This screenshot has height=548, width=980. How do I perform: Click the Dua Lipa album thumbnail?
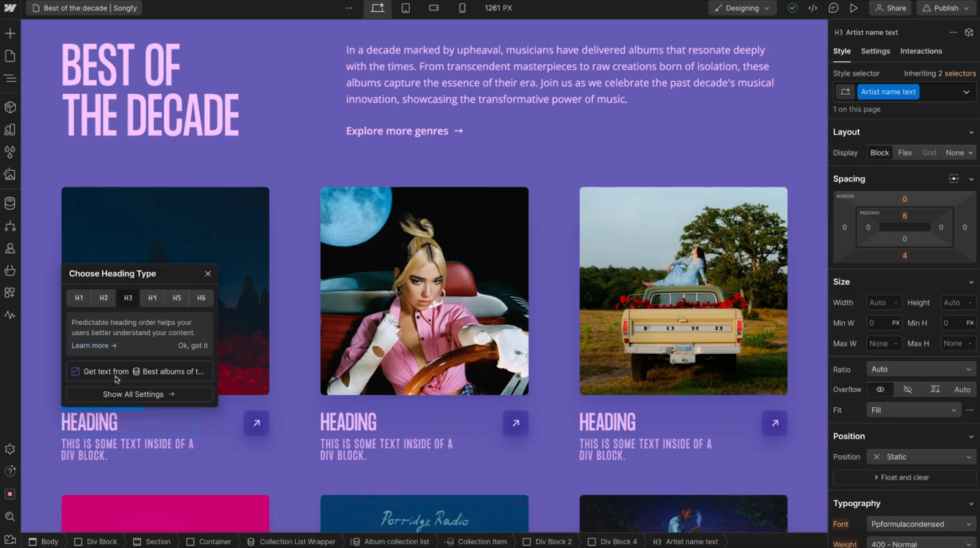click(424, 291)
